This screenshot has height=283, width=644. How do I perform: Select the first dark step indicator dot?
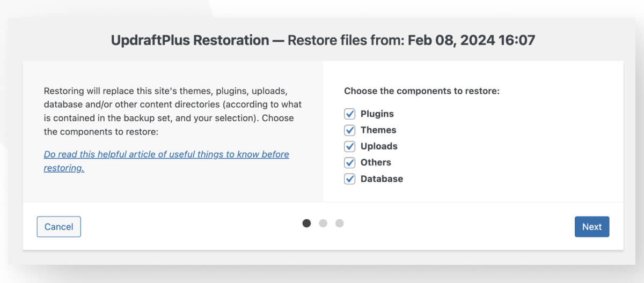coord(306,223)
